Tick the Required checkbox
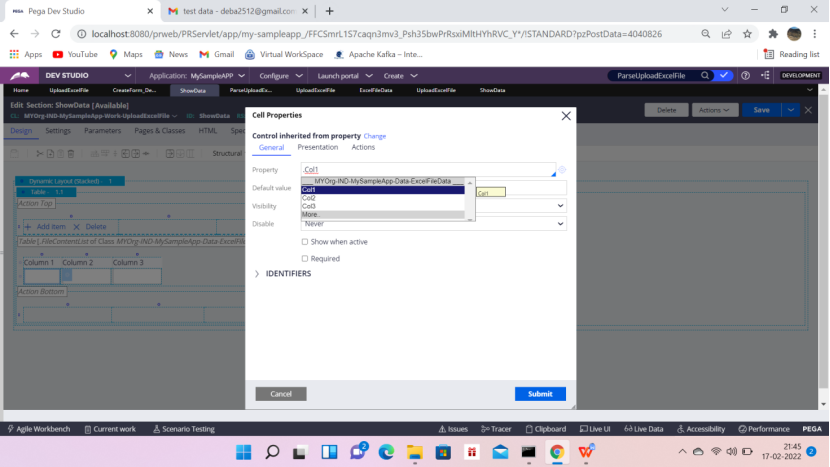 click(x=305, y=259)
